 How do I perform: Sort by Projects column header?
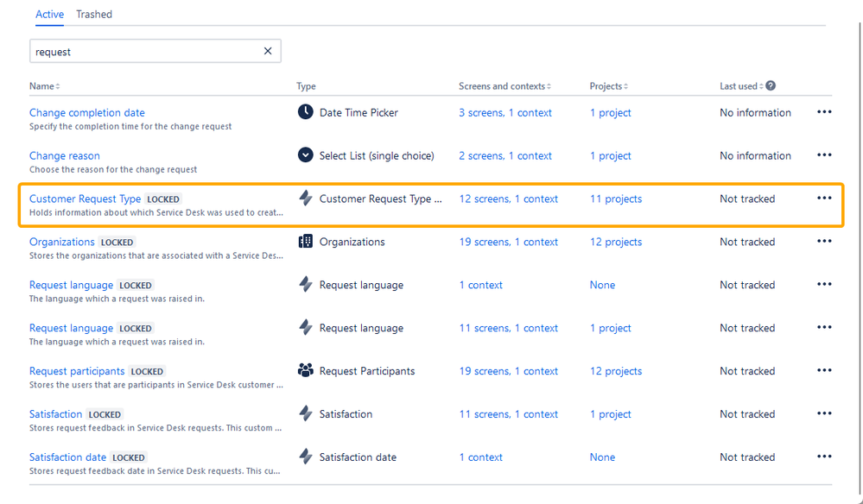(x=609, y=86)
